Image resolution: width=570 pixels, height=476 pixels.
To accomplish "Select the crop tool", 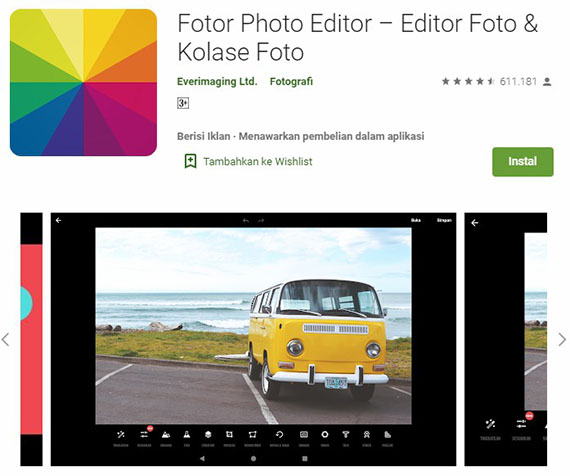I will (229, 438).
